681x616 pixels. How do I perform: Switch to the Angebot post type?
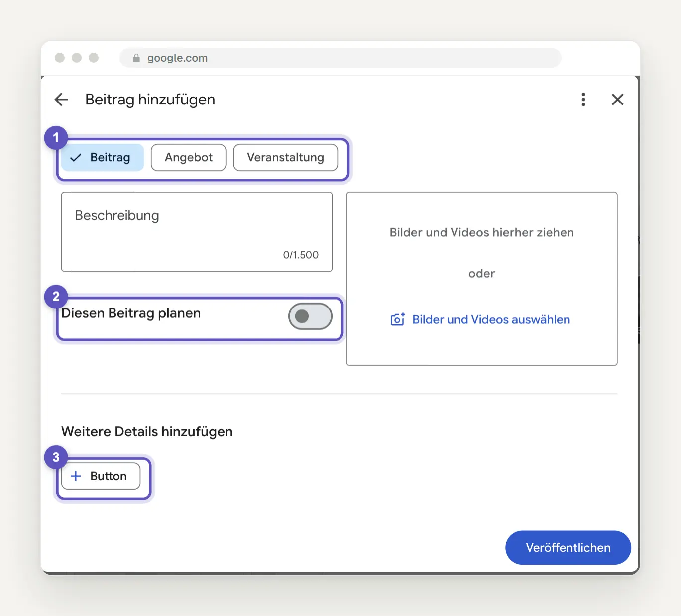189,158
